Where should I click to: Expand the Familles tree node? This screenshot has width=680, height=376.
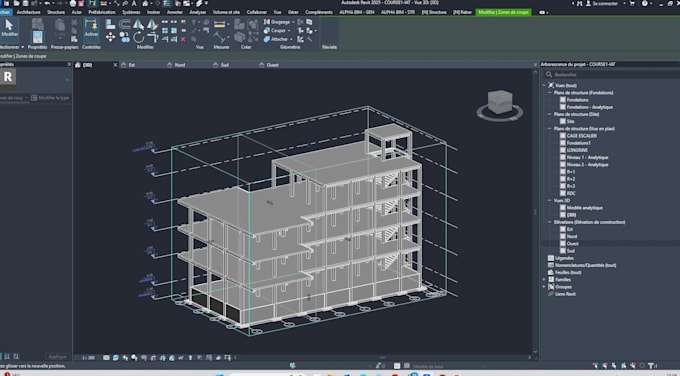click(x=544, y=280)
